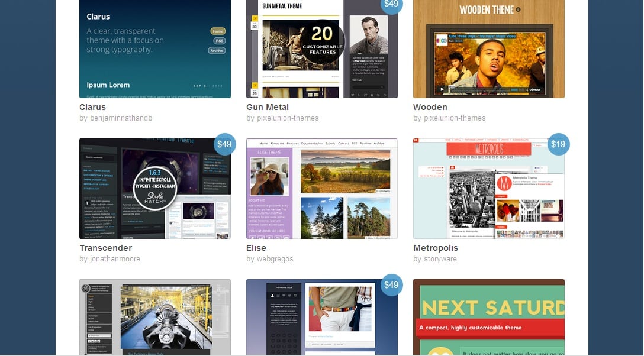The image size is (644, 356).
Task: Open the Clarus theme title link
Action: pos(92,107)
